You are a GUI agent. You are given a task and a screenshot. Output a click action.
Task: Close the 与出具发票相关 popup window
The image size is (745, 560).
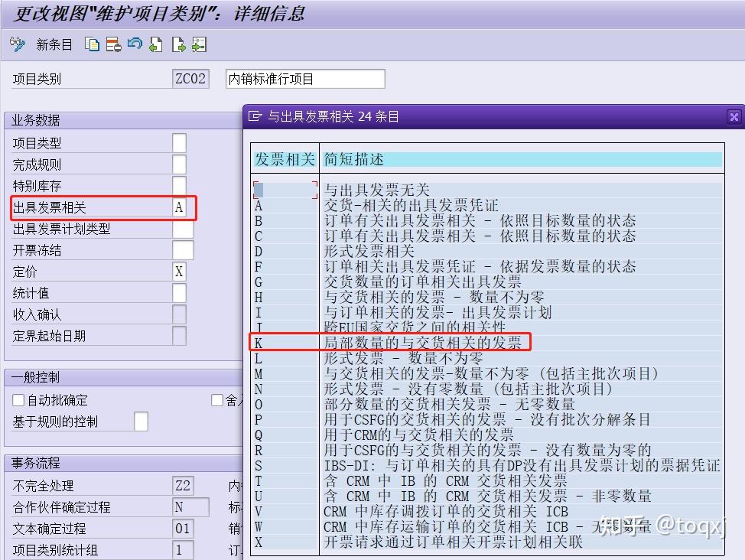(x=734, y=116)
